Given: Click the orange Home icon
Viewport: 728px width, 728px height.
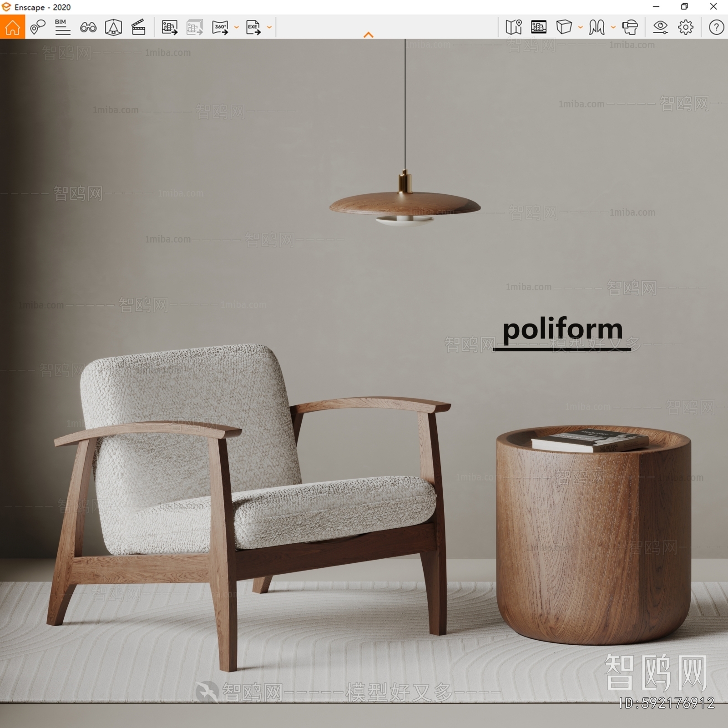Looking at the screenshot, I should click(x=12, y=27).
